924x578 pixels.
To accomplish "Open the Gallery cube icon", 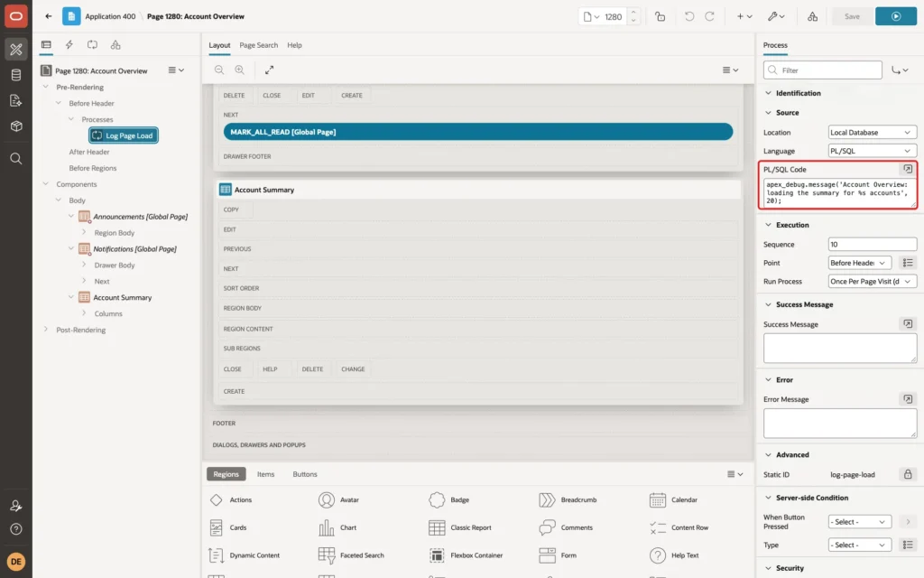I will [16, 126].
